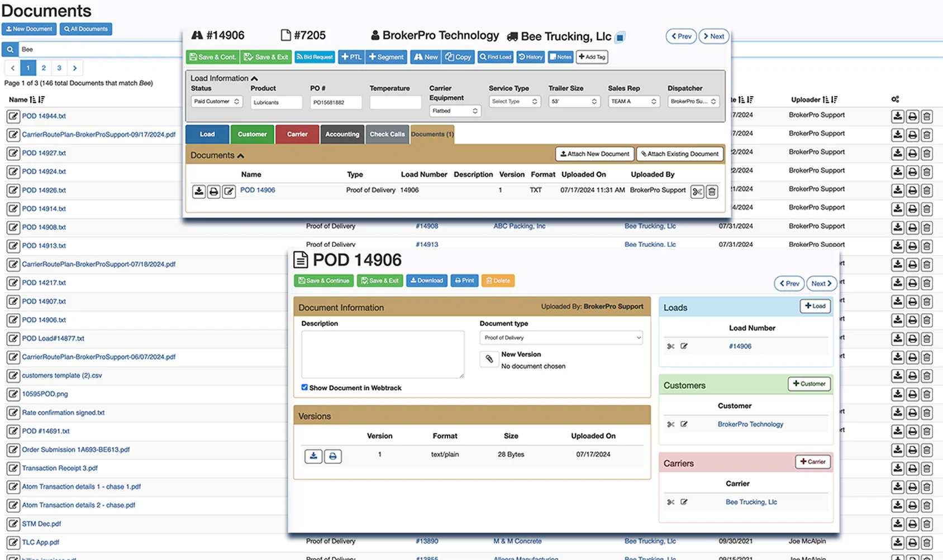The image size is (943, 560).
Task: Click the edit icon next to POD 14944.txt
Action: click(13, 116)
